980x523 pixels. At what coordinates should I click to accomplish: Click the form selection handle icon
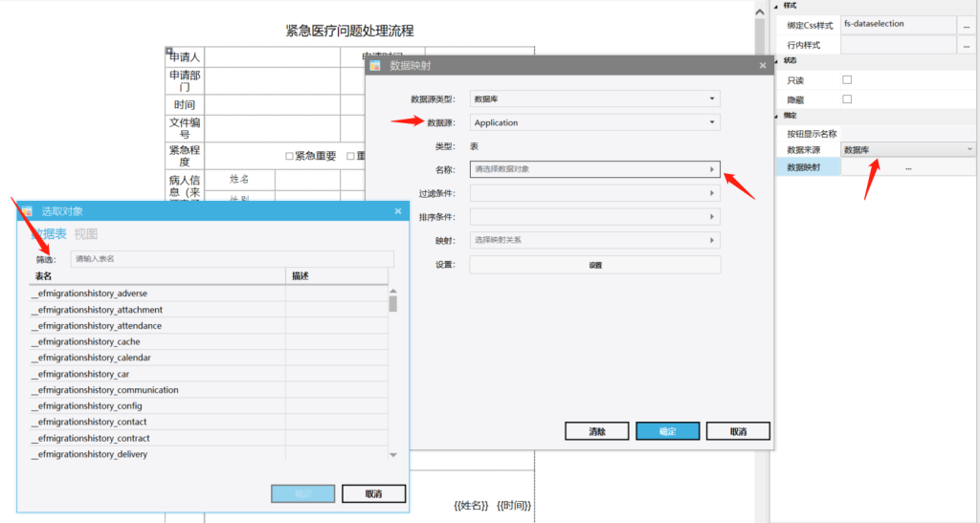(168, 51)
